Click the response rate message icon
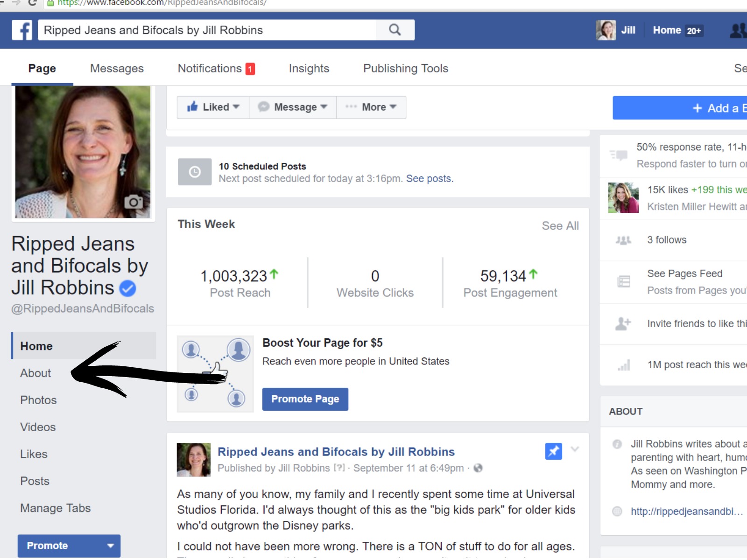The image size is (747, 560). click(619, 155)
